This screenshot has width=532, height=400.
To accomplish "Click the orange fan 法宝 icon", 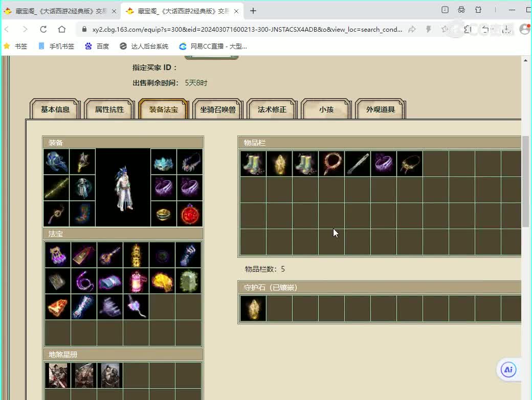I will pos(58,307).
